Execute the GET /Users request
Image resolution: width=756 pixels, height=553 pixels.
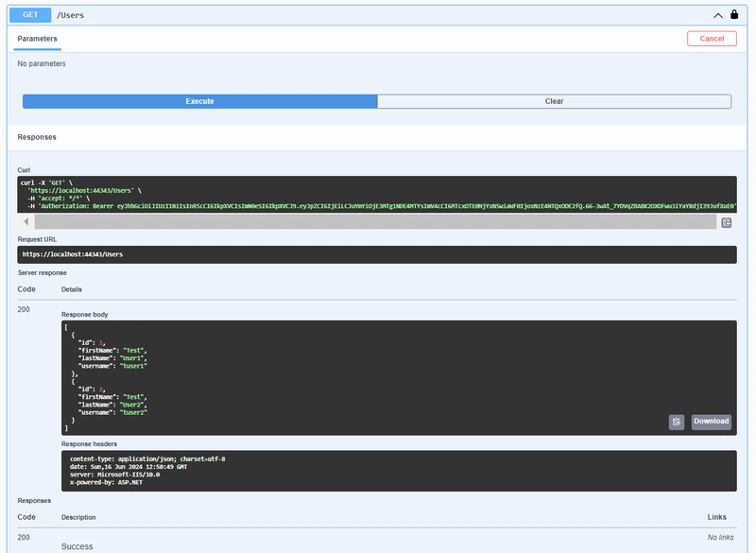199,101
